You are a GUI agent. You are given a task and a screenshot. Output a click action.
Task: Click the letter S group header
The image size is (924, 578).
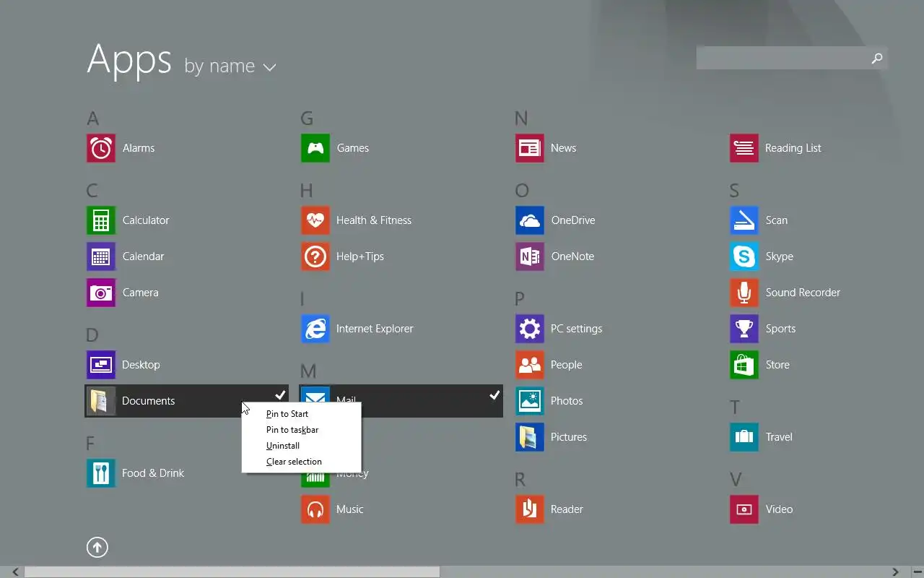[x=734, y=191]
